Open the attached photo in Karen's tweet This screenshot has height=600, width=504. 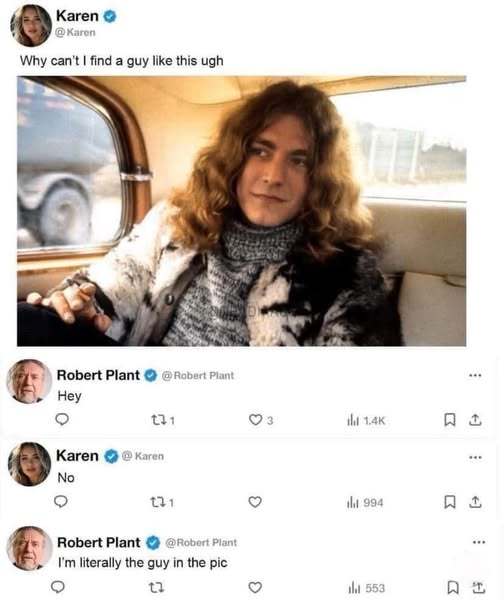pos(241,211)
